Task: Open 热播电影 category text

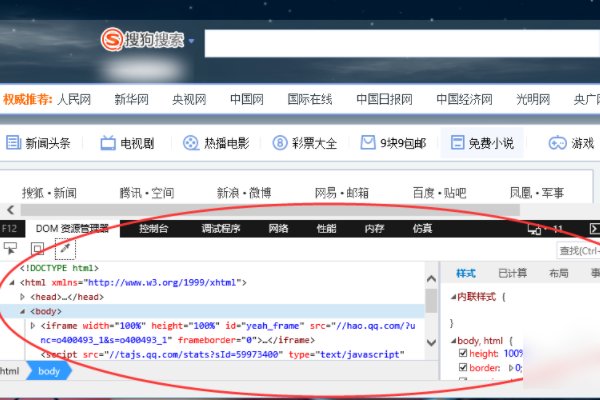Action: (x=227, y=144)
